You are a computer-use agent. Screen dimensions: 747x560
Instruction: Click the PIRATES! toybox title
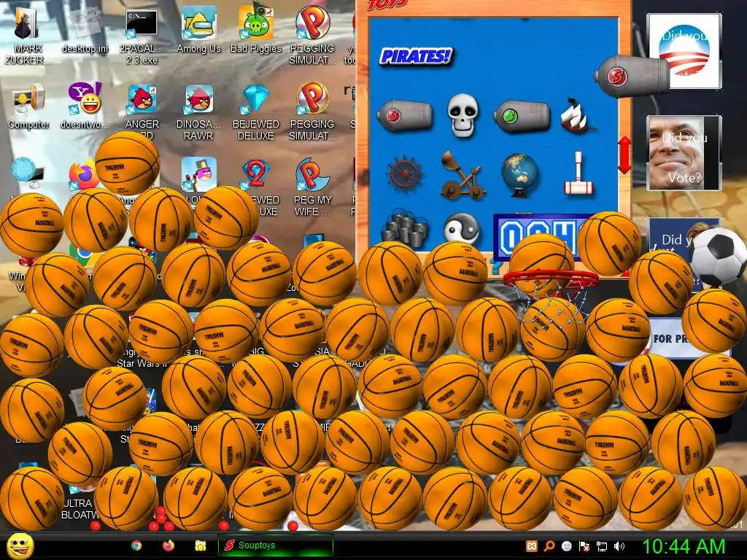tap(416, 57)
